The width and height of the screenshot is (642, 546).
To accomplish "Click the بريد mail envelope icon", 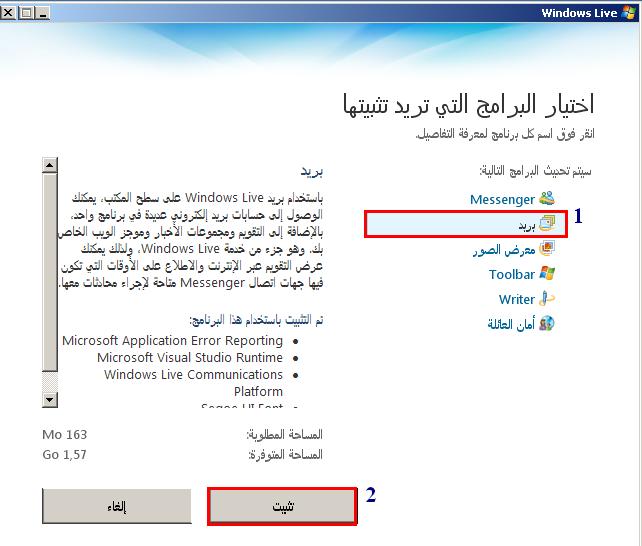I will click(x=547, y=224).
